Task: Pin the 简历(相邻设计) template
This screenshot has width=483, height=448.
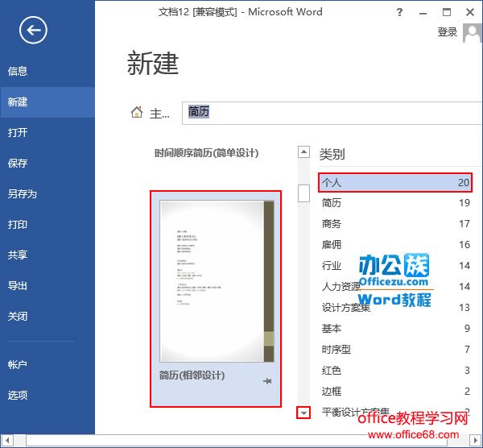Action: click(267, 381)
